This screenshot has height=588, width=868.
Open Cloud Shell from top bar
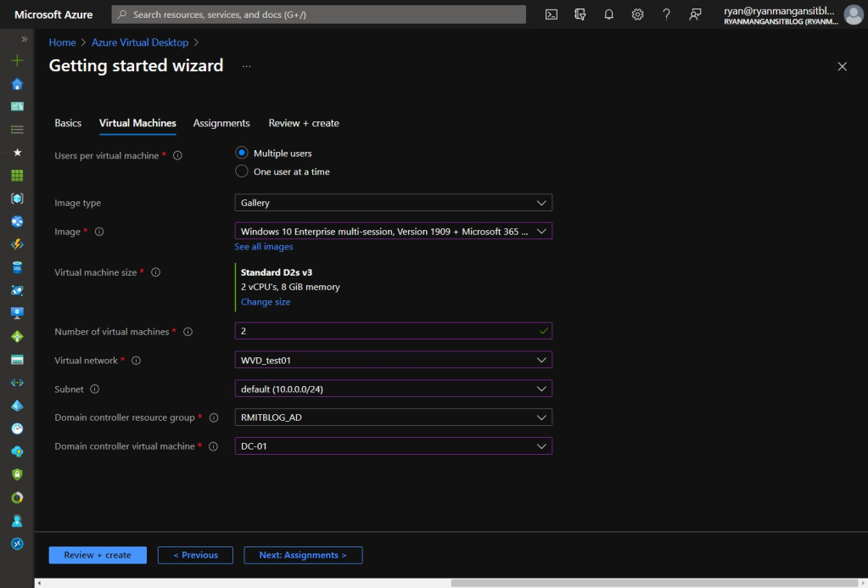[552, 14]
